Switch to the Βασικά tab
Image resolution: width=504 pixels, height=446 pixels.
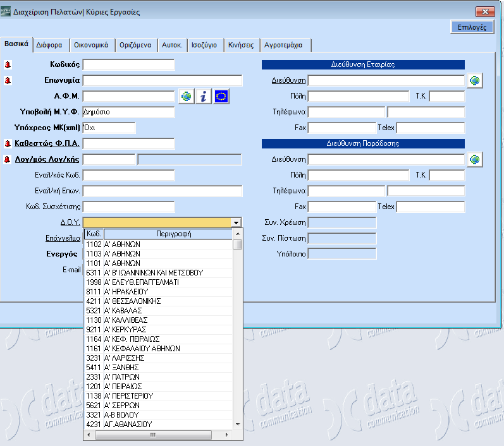tap(16, 44)
